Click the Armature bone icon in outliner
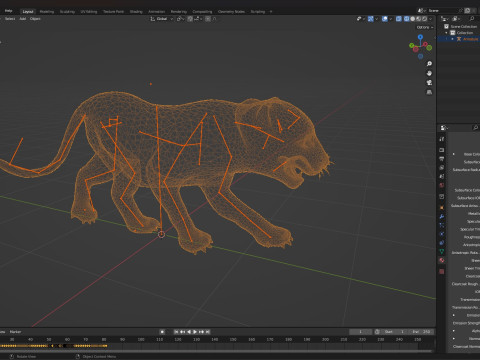This screenshot has height=360, width=480. coord(459,39)
